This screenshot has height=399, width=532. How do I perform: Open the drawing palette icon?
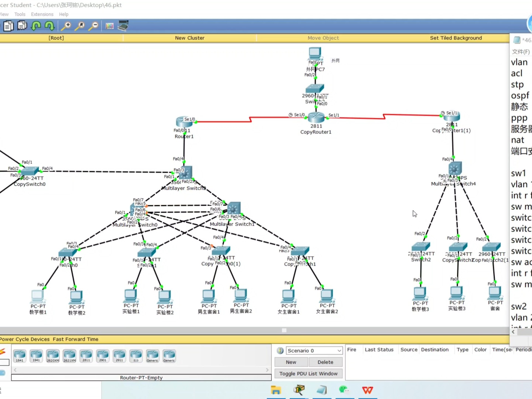[x=109, y=26]
